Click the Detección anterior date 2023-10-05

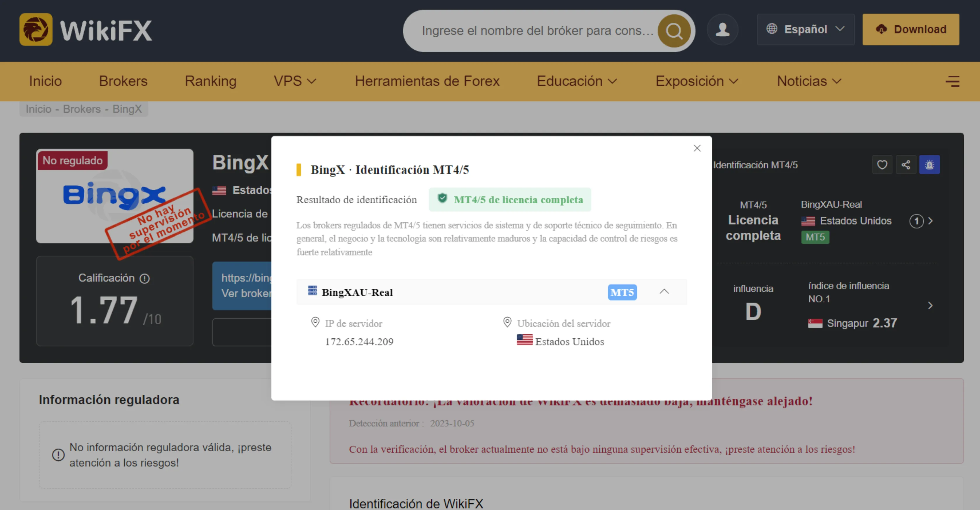(452, 423)
